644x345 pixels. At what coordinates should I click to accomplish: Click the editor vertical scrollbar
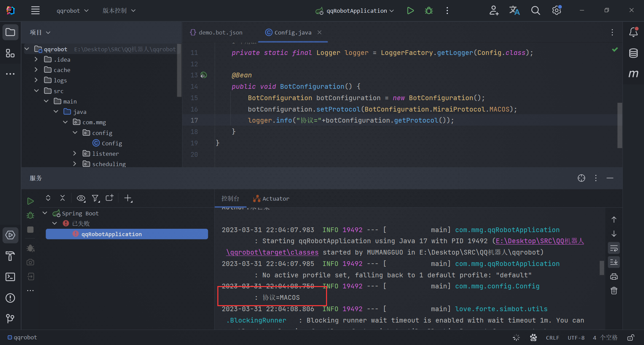pos(620,125)
